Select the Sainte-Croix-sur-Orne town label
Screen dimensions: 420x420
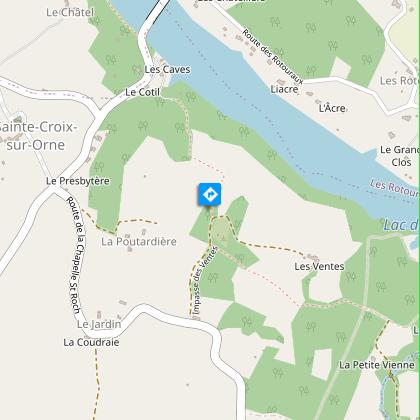(x=36, y=136)
